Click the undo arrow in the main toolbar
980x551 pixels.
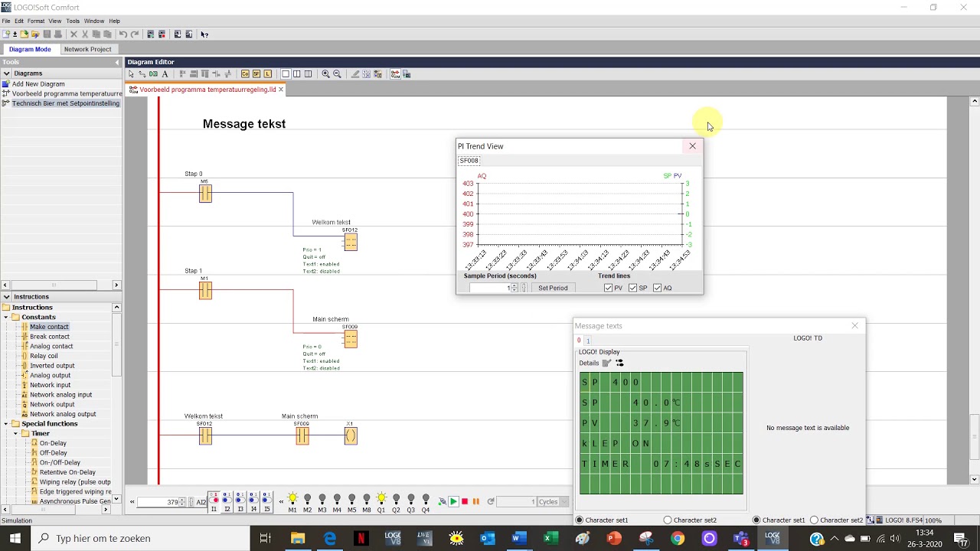[x=122, y=34]
